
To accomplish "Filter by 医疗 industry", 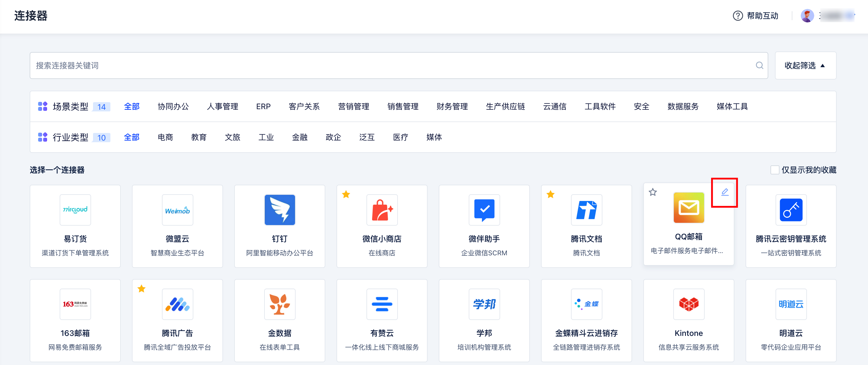I will pyautogui.click(x=400, y=137).
